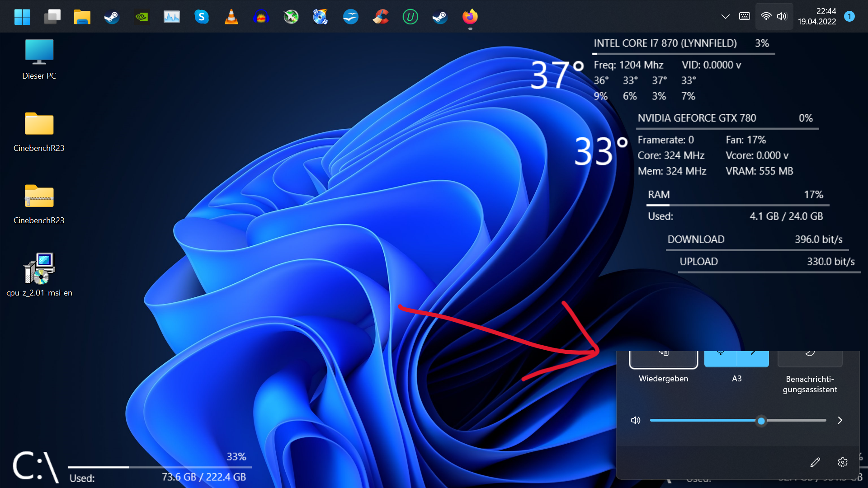Open Skype from the taskbar
The image size is (868, 488).
pos(202,17)
